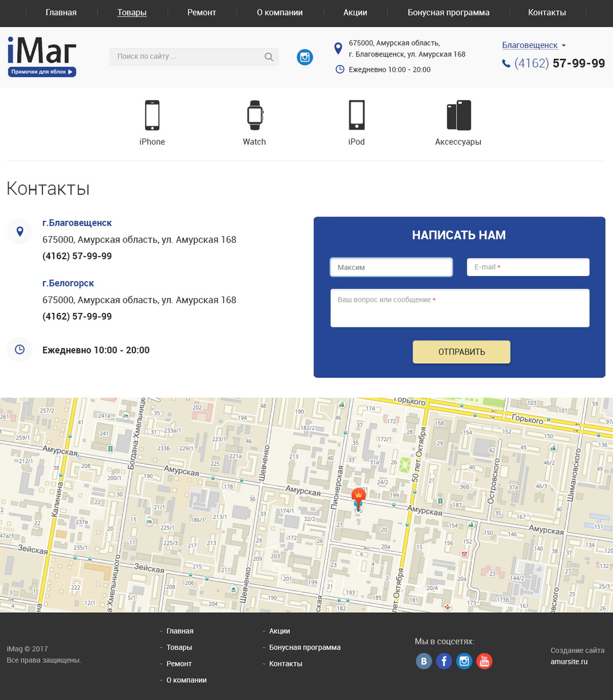
Task: Go to Бонусная программа in top menu
Action: (448, 12)
